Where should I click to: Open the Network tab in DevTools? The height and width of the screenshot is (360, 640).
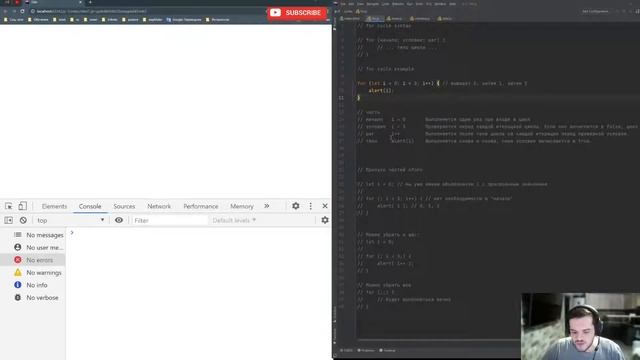(159, 207)
